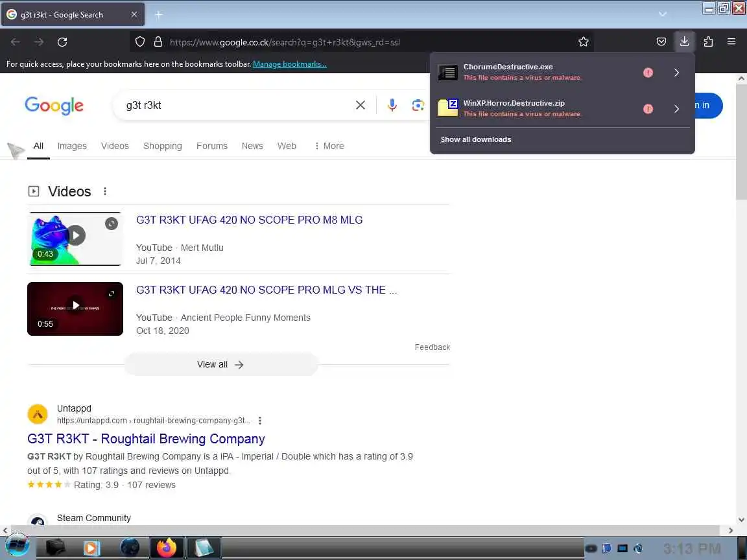Open the tracking protection shield icon
Viewport: 747px width, 560px height.
click(139, 42)
